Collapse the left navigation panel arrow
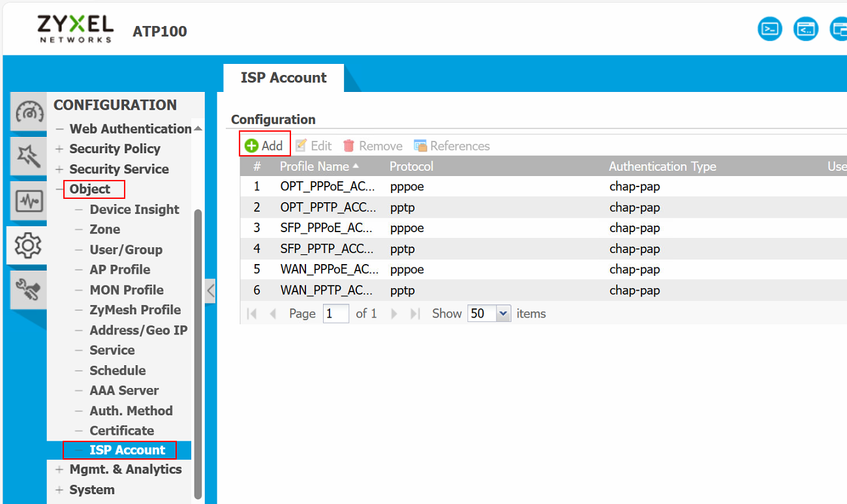This screenshot has height=504, width=847. (x=210, y=290)
